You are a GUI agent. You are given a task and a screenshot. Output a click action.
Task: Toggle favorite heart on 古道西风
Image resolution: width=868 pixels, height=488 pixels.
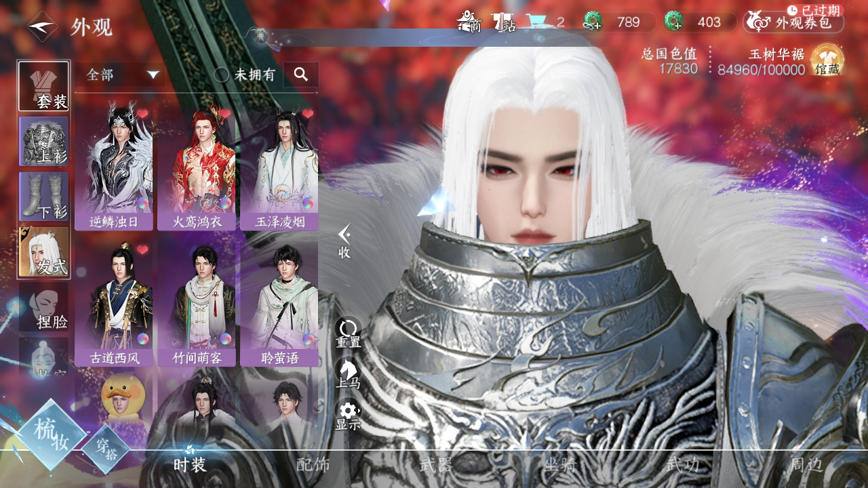[x=142, y=250]
